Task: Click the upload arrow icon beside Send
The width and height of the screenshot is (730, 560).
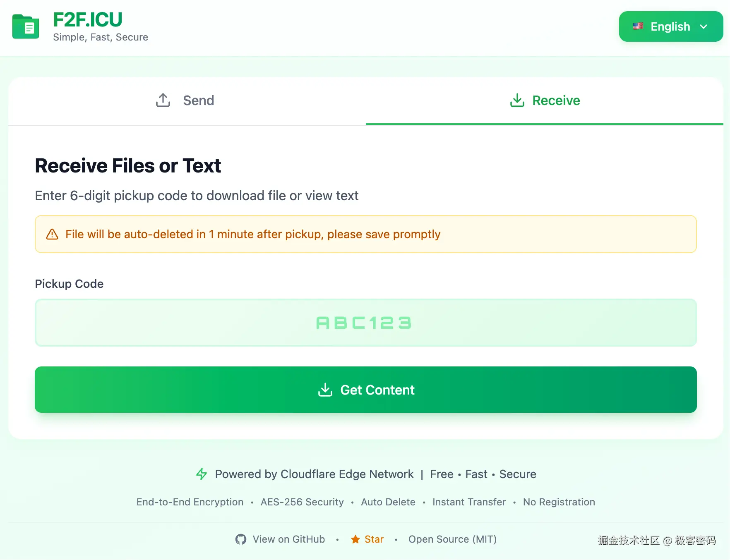Action: click(163, 100)
